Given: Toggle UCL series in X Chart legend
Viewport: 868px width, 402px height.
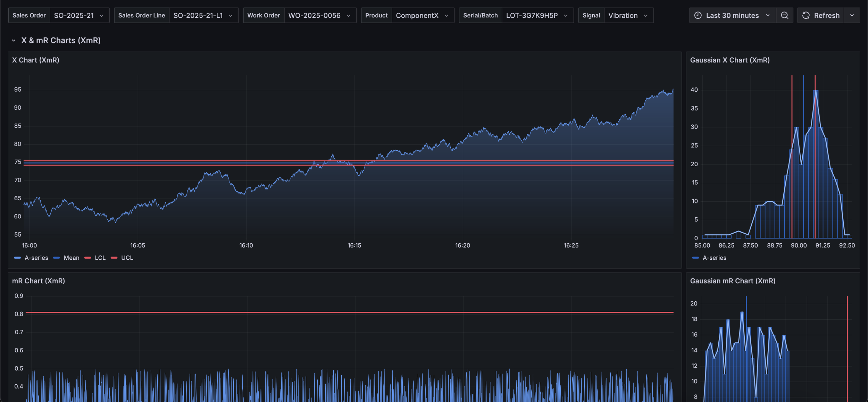Looking at the screenshot, I should pos(127,258).
